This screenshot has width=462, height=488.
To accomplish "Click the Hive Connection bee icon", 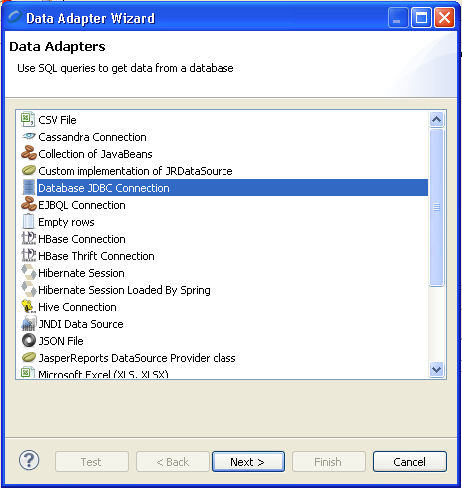I will click(28, 306).
